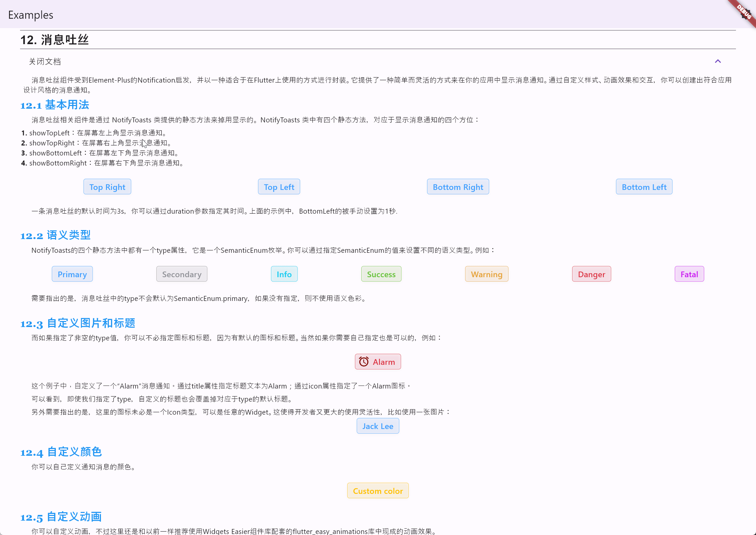The width and height of the screenshot is (756, 535).
Task: Click the Jack Lee custom image button
Action: point(377,426)
